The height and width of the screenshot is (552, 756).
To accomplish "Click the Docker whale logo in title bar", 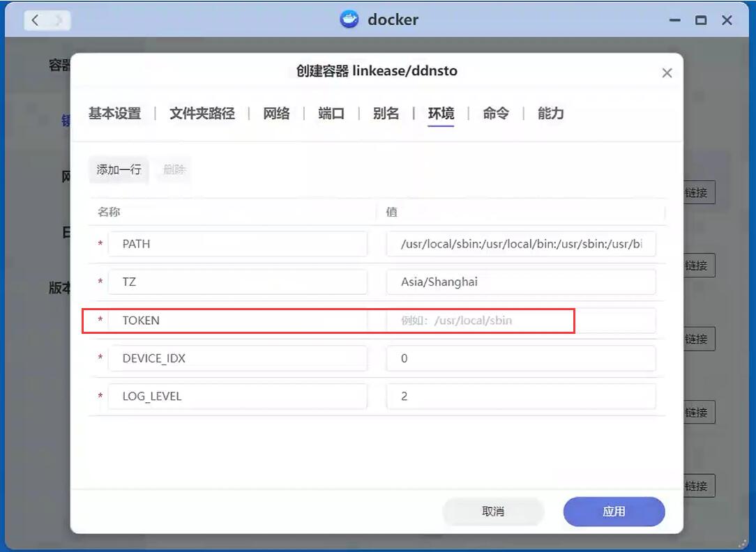I will tap(349, 20).
